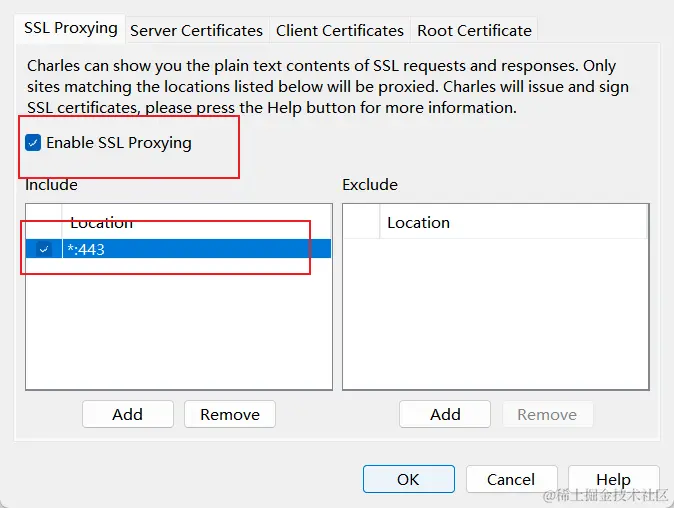Open the Client Certificates tab

click(x=340, y=31)
